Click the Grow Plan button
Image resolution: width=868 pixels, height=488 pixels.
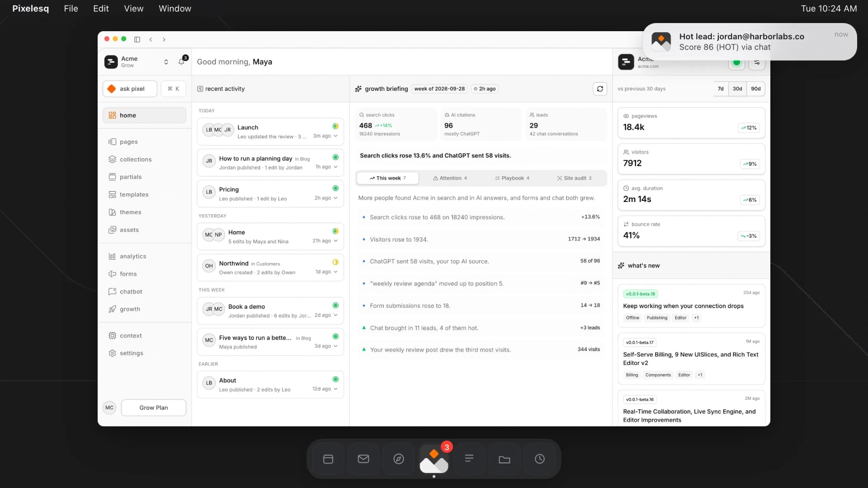coord(154,408)
